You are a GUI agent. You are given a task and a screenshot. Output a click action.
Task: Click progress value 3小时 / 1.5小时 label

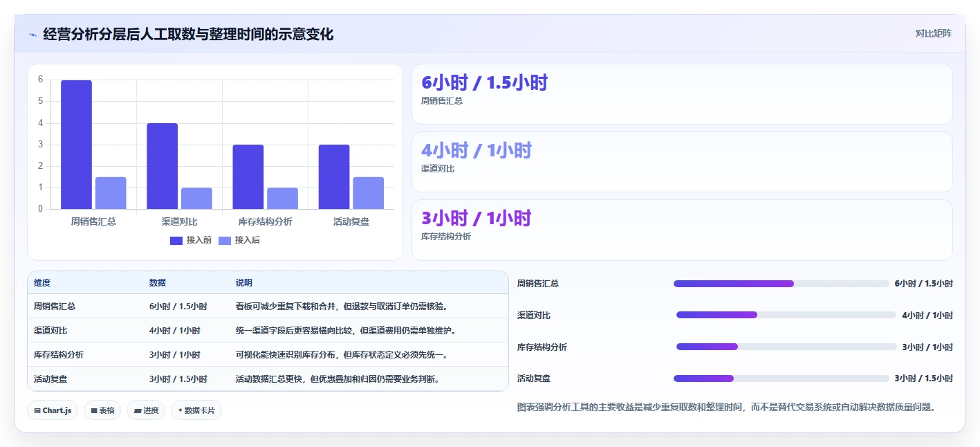(x=924, y=378)
